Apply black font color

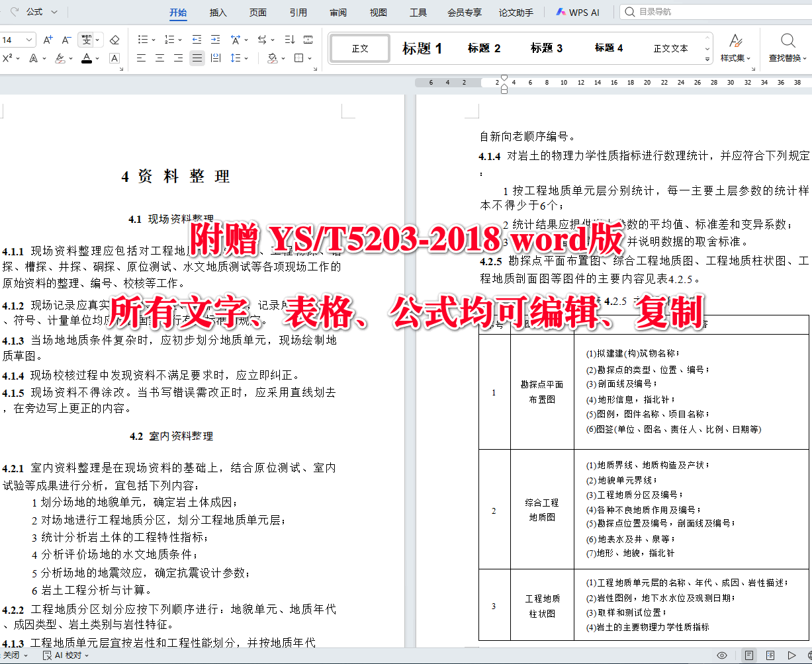87,58
